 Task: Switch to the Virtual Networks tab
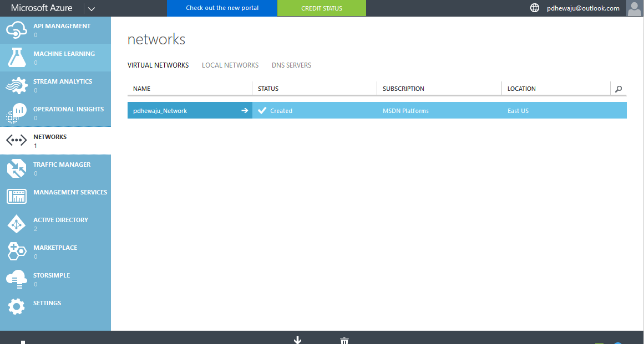coord(158,65)
